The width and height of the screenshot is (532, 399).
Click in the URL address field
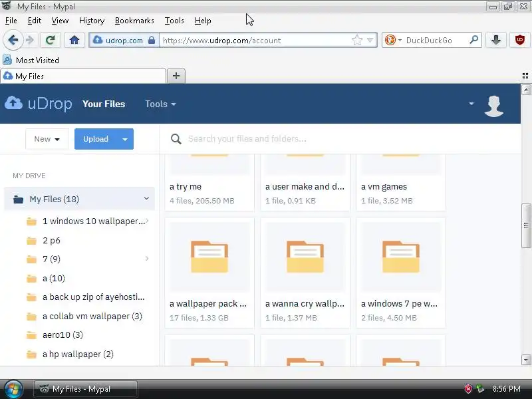256,41
